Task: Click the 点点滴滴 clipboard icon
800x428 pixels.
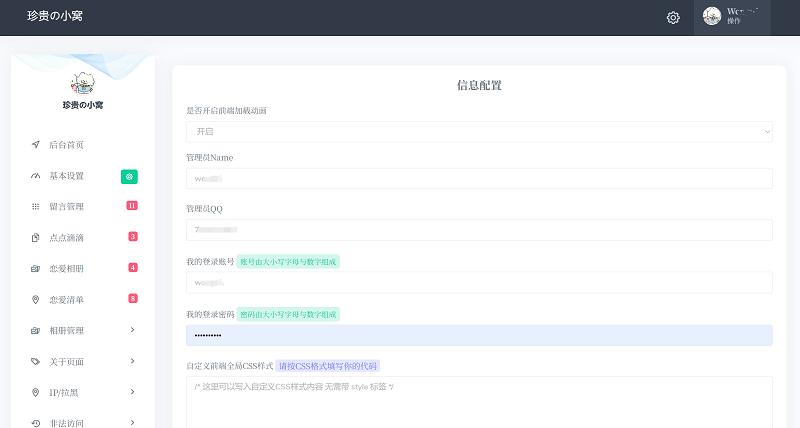Action: tap(36, 238)
